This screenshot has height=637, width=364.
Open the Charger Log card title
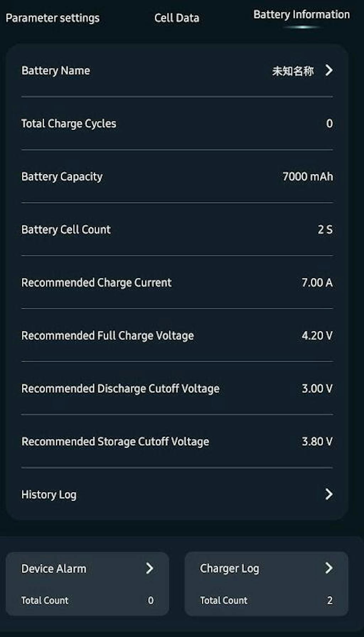point(230,569)
